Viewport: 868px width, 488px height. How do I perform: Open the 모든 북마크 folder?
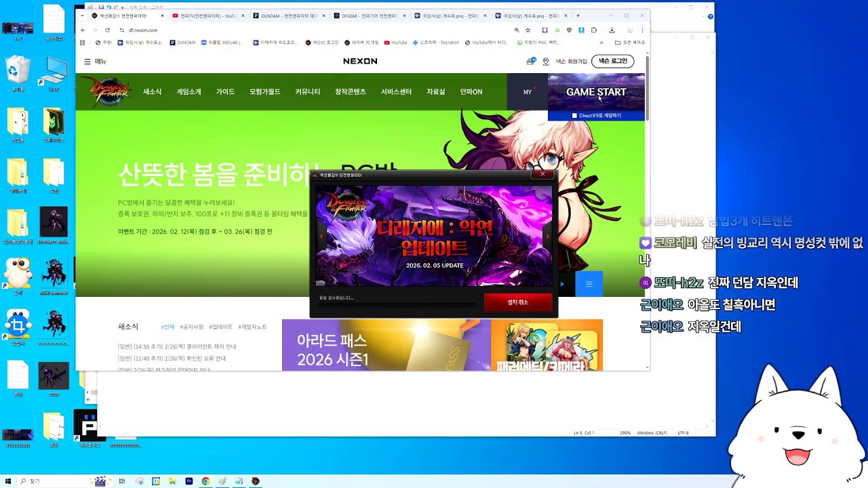[x=630, y=43]
